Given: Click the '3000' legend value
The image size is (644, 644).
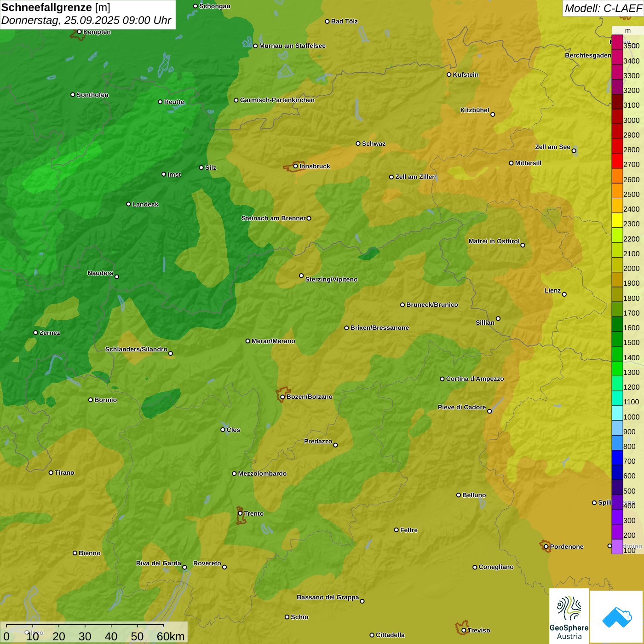Looking at the screenshot, I should point(632,120).
